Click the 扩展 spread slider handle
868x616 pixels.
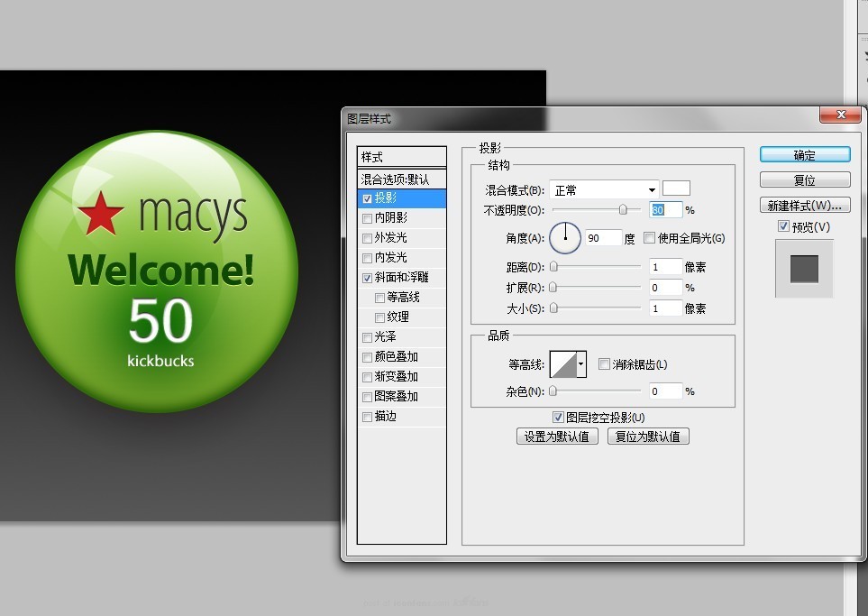pyautogui.click(x=553, y=288)
